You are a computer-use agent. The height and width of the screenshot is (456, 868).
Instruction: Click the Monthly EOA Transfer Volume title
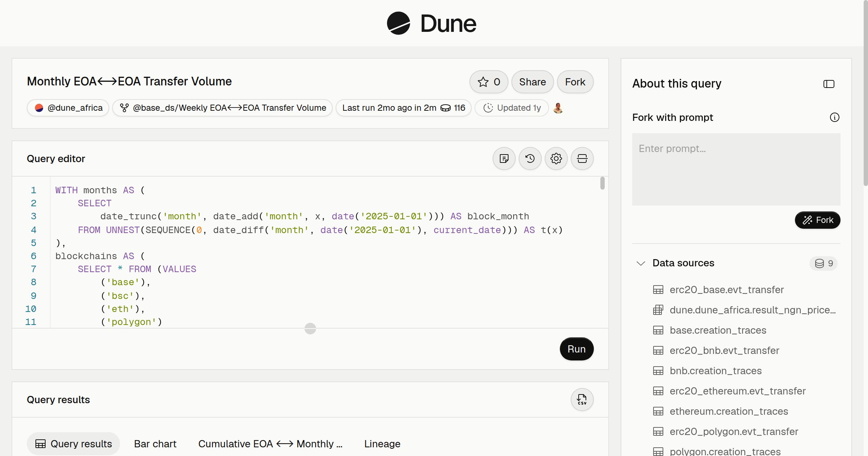pyautogui.click(x=129, y=81)
